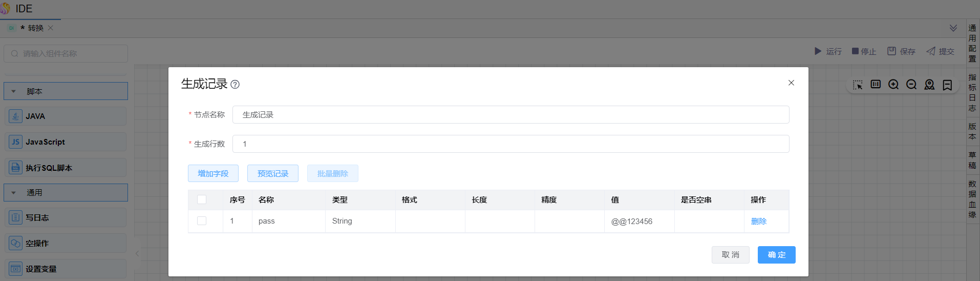Switch to the 转换 tab
The width and height of the screenshot is (980, 281).
pos(35,28)
